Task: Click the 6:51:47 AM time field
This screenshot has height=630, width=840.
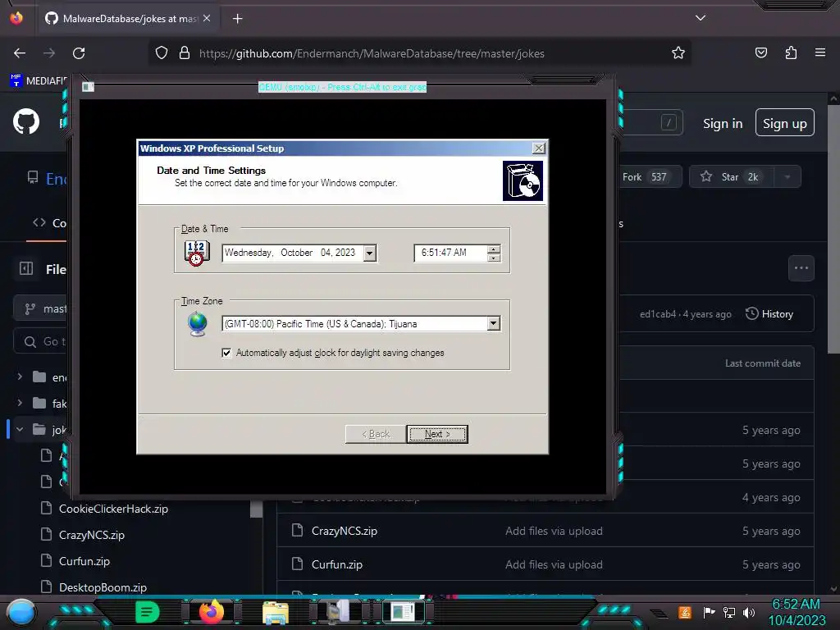Action: (x=450, y=253)
